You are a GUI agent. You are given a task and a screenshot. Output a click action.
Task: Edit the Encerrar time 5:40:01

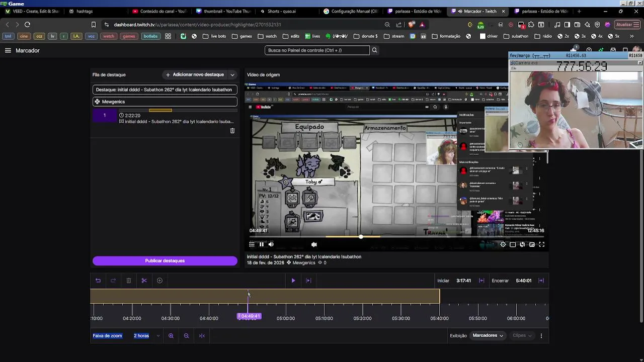(x=523, y=281)
